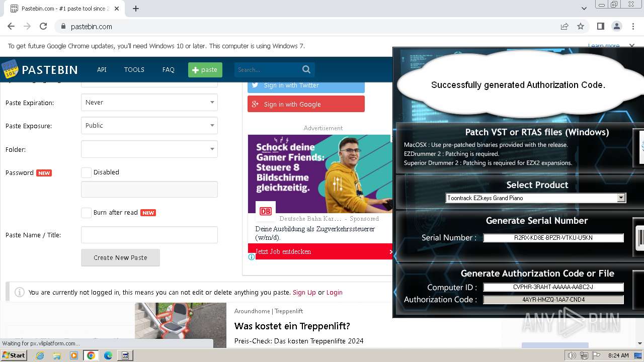Open Chrome profile avatar icon
This screenshot has width=644, height=362.
616,26
